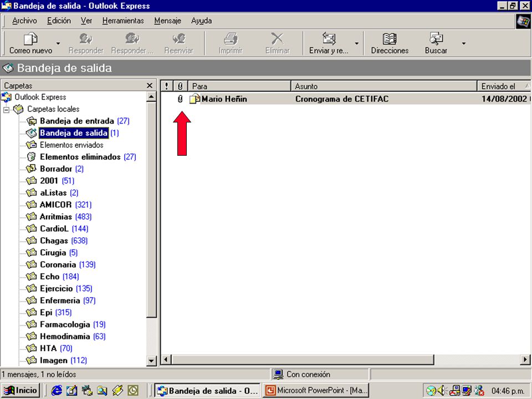Open the Inicio start menu

click(x=21, y=391)
